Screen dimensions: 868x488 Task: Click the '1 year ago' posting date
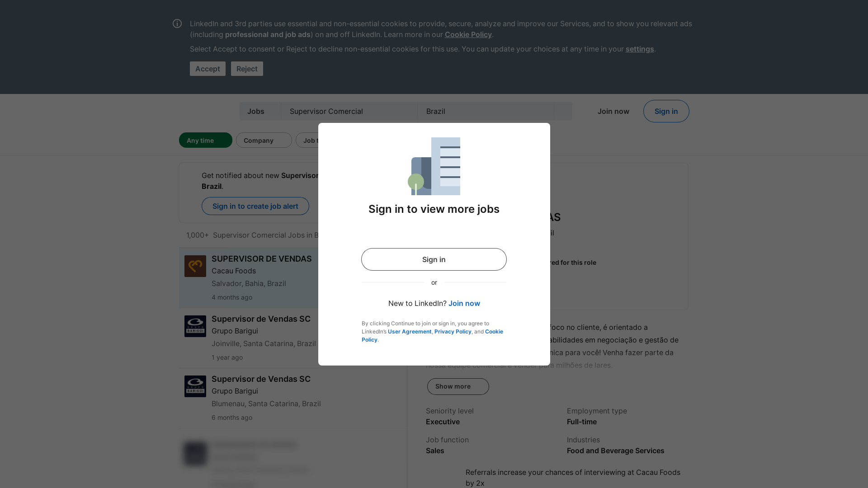pyautogui.click(x=227, y=357)
